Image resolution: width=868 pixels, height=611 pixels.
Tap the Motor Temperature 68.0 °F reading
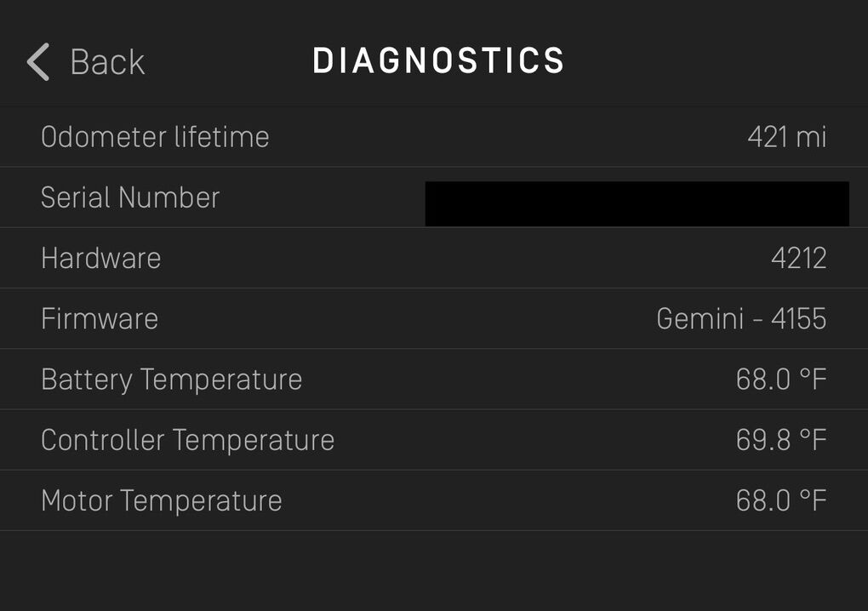click(780, 500)
